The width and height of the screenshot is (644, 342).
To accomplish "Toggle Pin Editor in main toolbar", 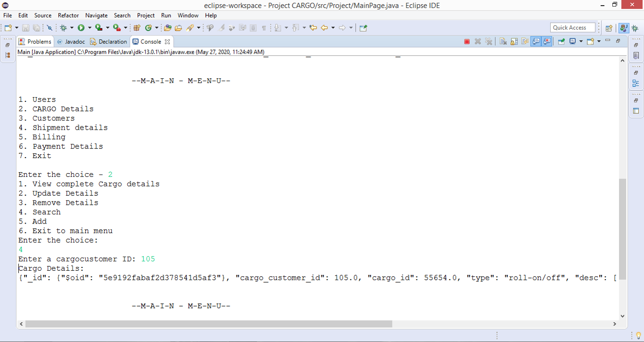I will (363, 28).
